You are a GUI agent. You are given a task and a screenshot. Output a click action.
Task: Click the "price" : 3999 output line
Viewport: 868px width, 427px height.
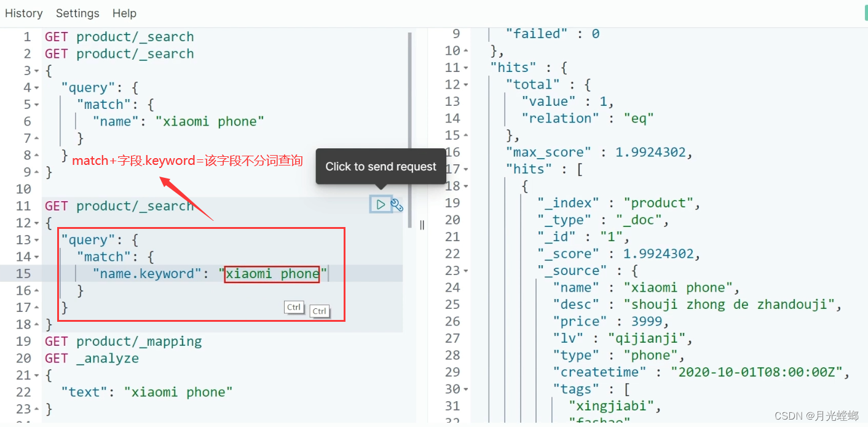click(611, 321)
